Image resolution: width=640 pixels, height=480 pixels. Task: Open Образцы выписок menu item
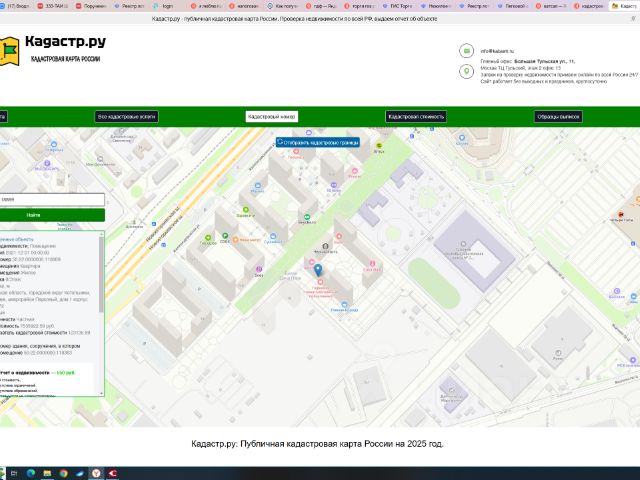tap(558, 117)
